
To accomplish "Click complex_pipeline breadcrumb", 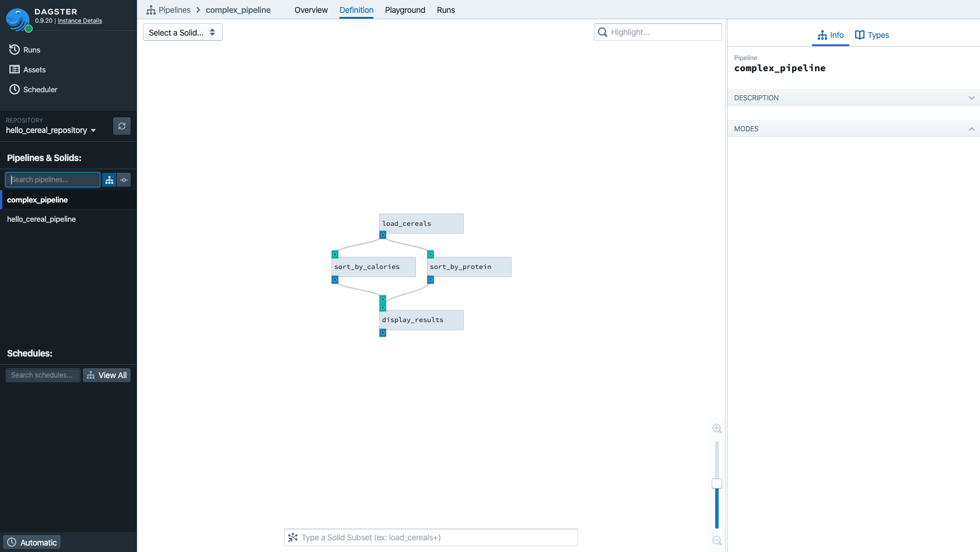I will pyautogui.click(x=238, y=10).
